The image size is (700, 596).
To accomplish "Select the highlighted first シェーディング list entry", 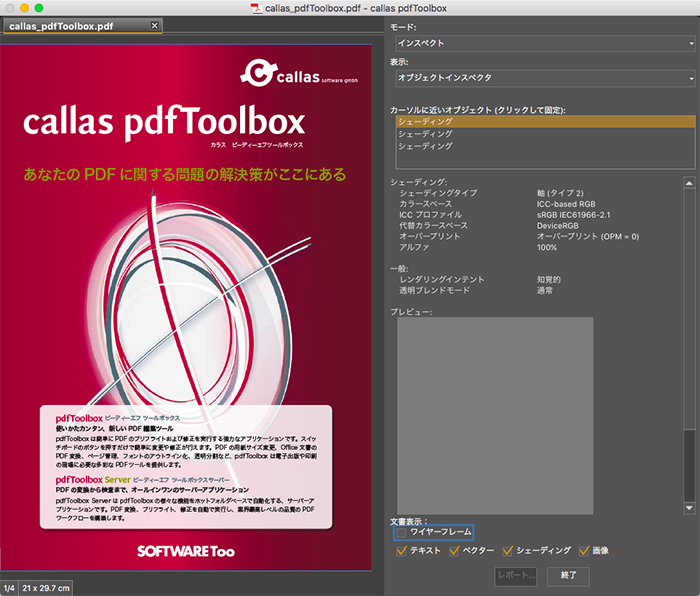I will pyautogui.click(x=545, y=121).
